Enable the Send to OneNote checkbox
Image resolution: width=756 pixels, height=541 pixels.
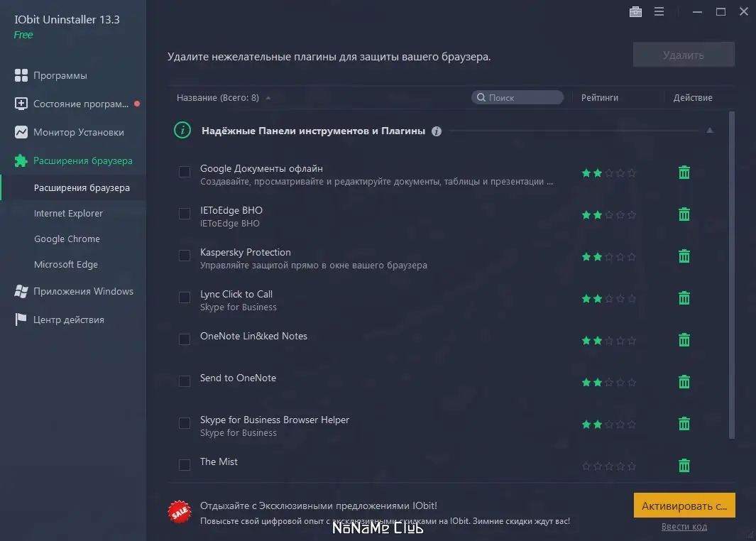[x=185, y=381]
